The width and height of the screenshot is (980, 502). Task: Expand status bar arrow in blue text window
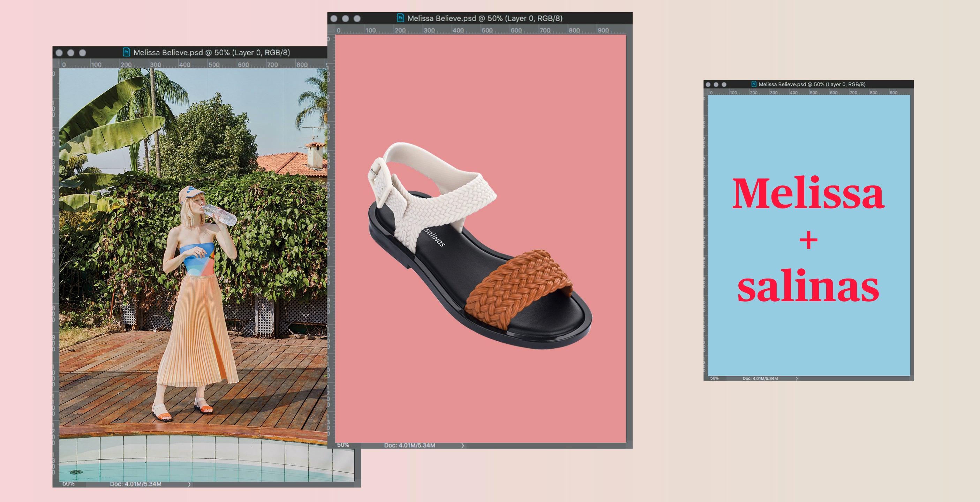(797, 378)
